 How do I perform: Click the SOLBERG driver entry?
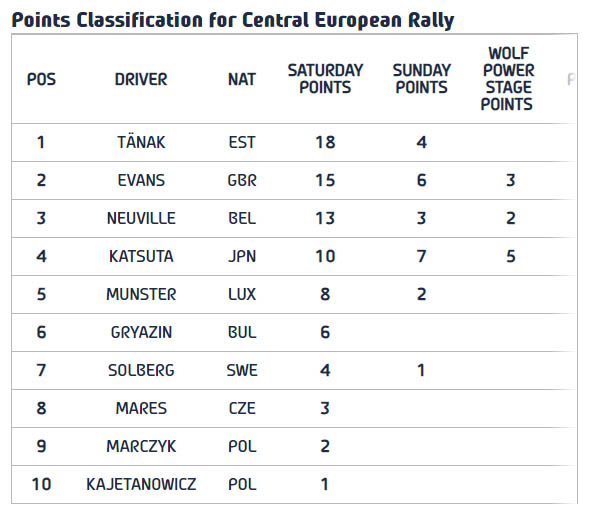point(141,370)
